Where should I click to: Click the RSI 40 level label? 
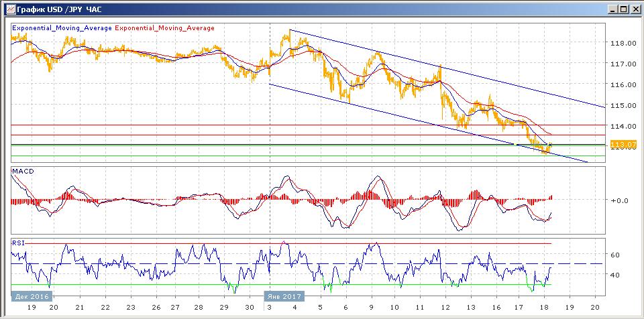[615, 275]
